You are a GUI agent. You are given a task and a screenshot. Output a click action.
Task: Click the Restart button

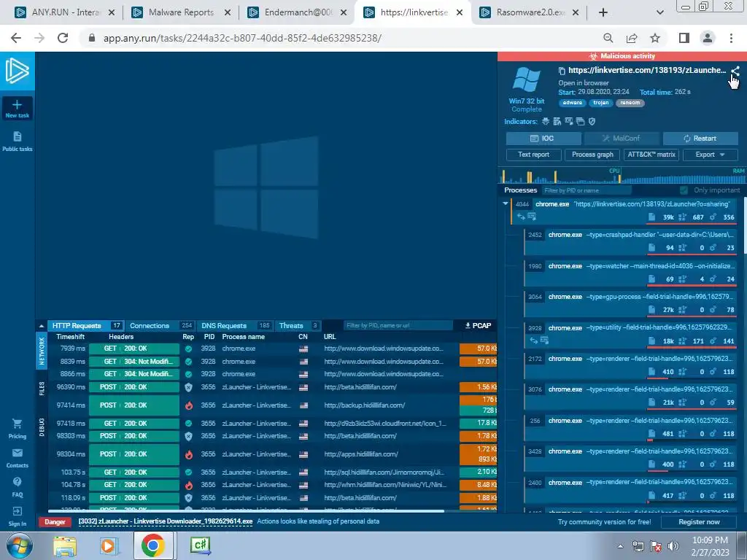point(700,138)
